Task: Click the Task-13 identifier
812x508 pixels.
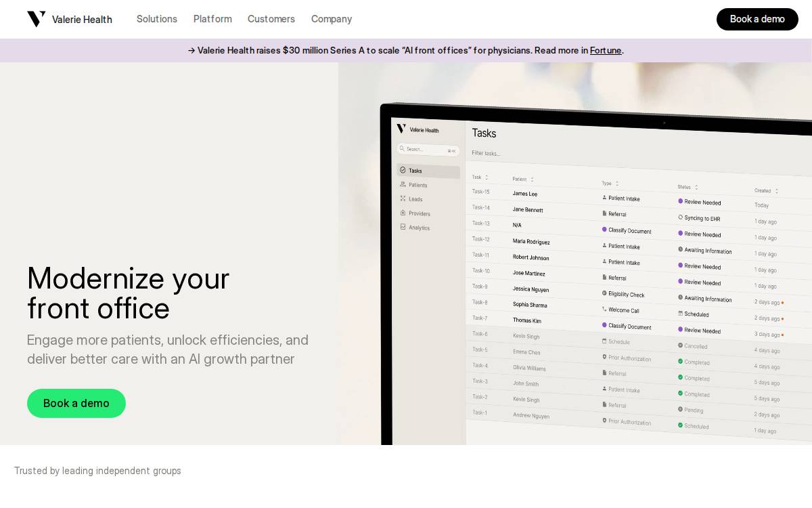Action: tap(481, 223)
